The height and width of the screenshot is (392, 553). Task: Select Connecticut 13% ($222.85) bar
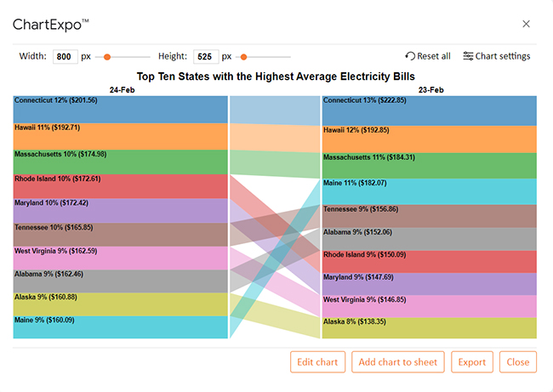pyautogui.click(x=430, y=111)
